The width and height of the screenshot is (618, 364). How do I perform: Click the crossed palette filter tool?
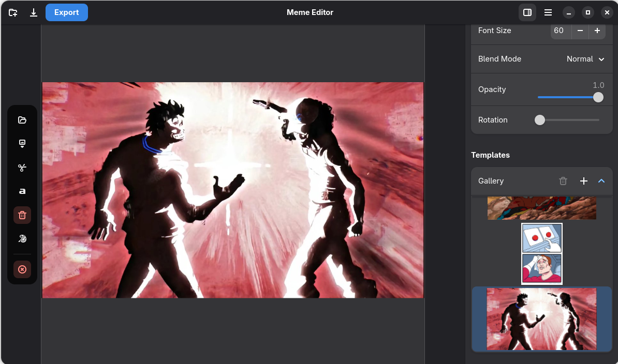tap(22, 239)
